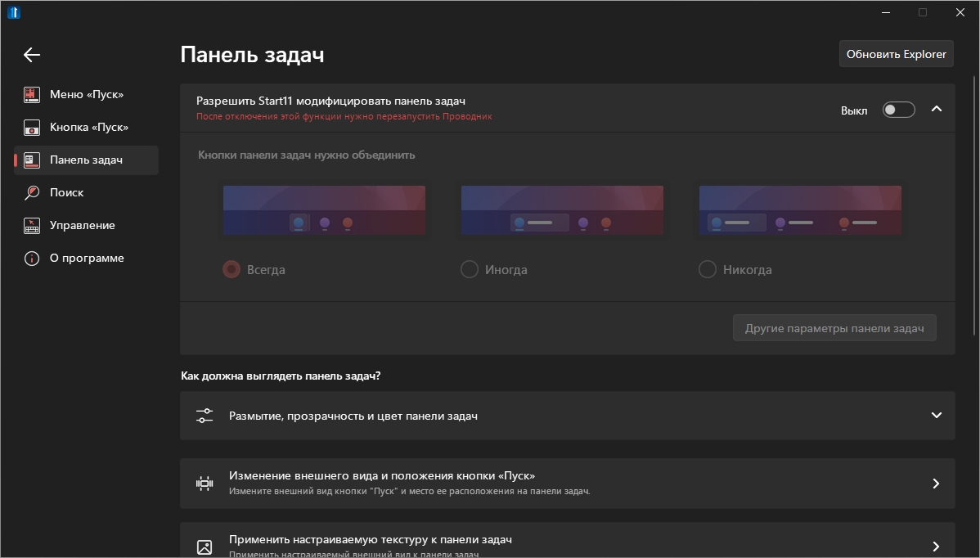Click the sliders icon beside Размытие, прозрачность

tap(205, 416)
